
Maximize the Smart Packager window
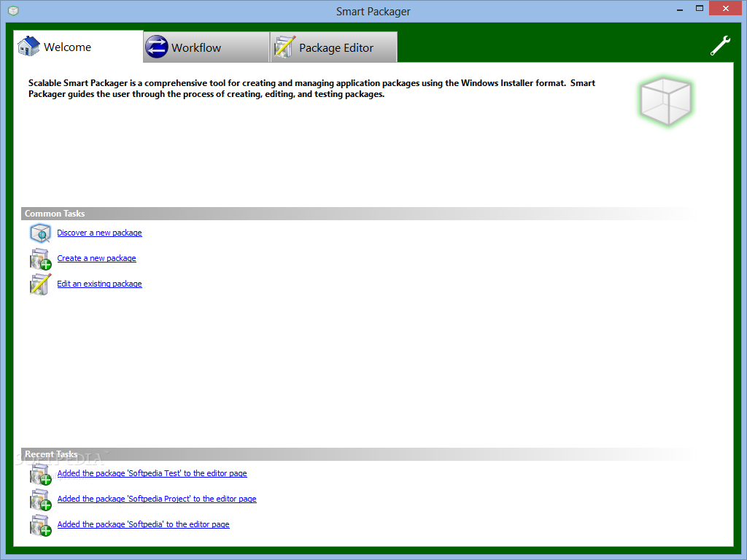[700, 9]
